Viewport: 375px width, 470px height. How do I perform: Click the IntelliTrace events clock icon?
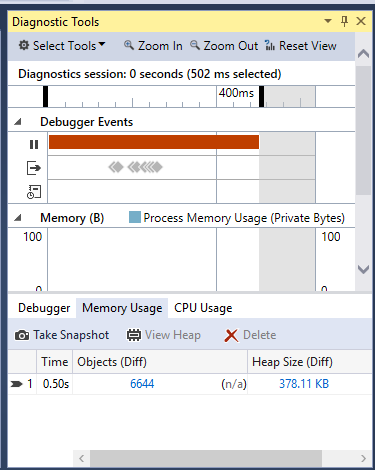34,192
